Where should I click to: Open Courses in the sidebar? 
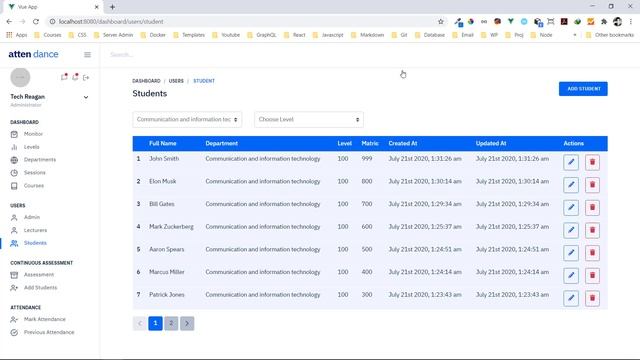click(33, 186)
